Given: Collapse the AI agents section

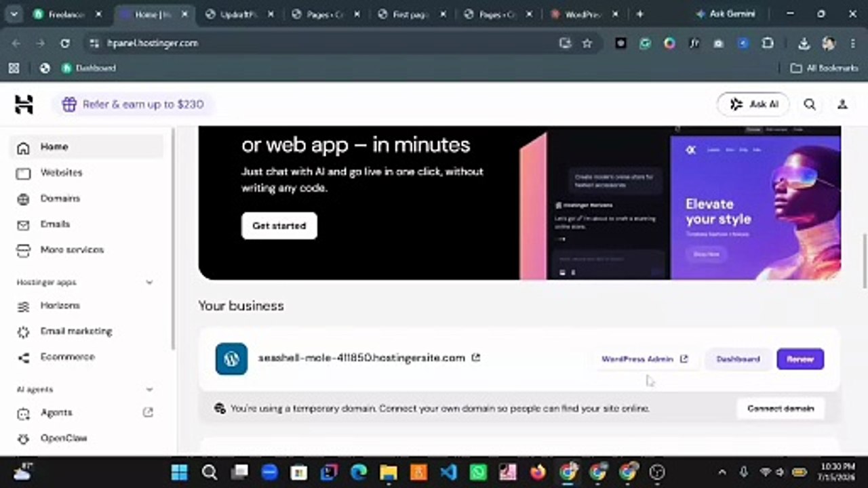Looking at the screenshot, I should click(149, 389).
